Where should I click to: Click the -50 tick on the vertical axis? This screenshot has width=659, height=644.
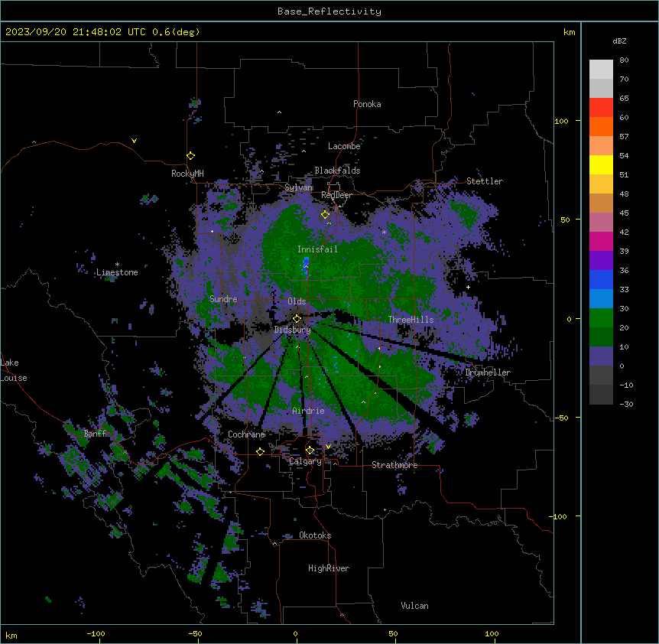coord(560,418)
